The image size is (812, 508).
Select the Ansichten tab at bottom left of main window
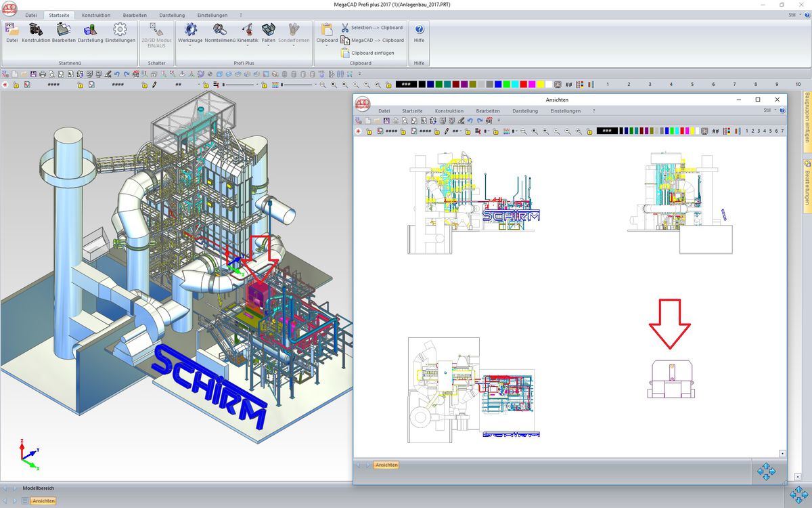42,501
